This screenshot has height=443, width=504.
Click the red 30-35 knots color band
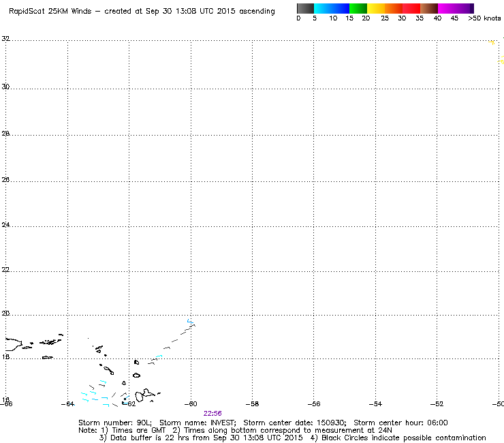click(411, 8)
